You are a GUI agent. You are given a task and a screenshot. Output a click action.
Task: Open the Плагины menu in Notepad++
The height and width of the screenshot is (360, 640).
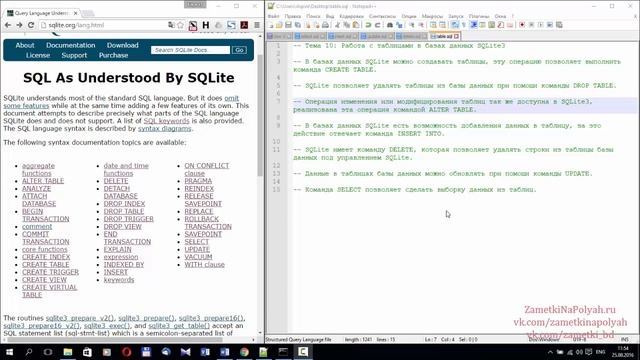479,16
